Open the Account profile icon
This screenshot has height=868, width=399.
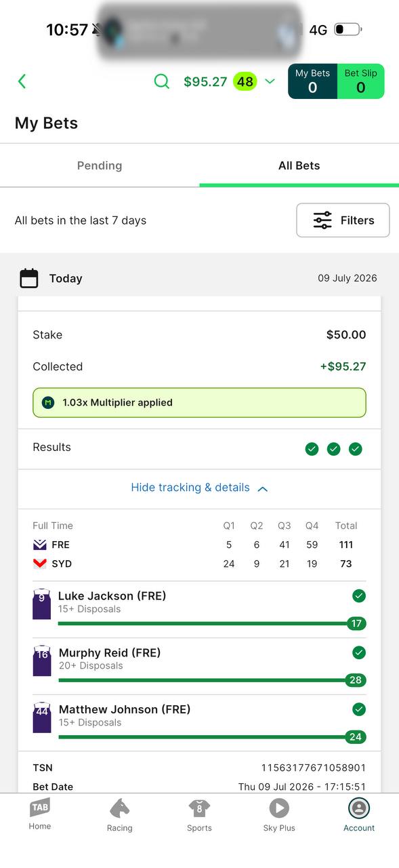359,808
